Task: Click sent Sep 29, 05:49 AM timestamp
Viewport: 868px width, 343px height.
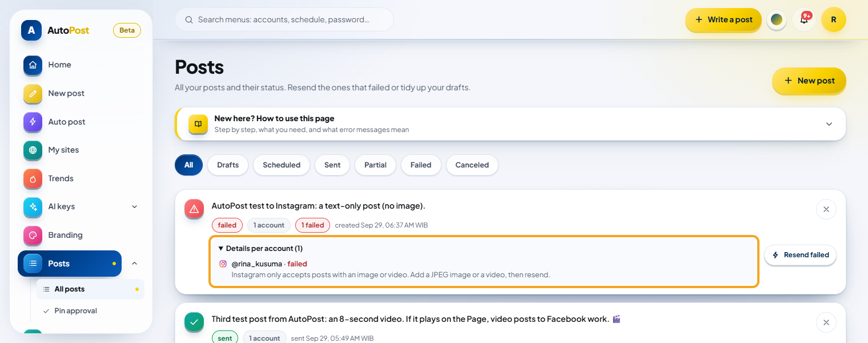Action: 332,338
